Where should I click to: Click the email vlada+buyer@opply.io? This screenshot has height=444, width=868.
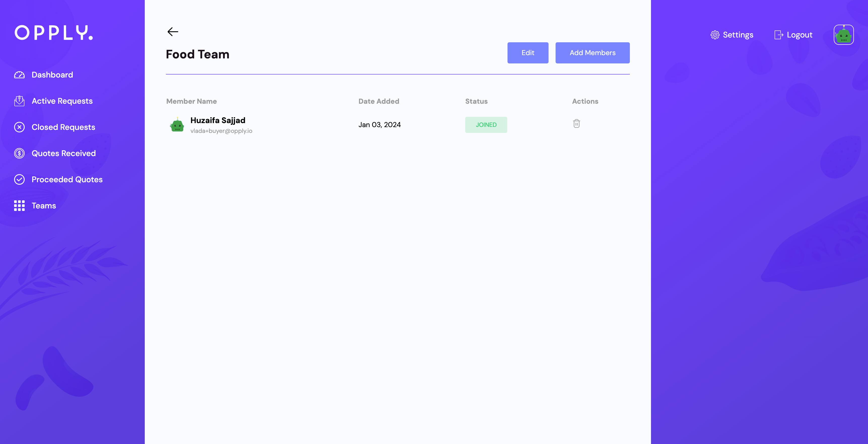coord(221,131)
